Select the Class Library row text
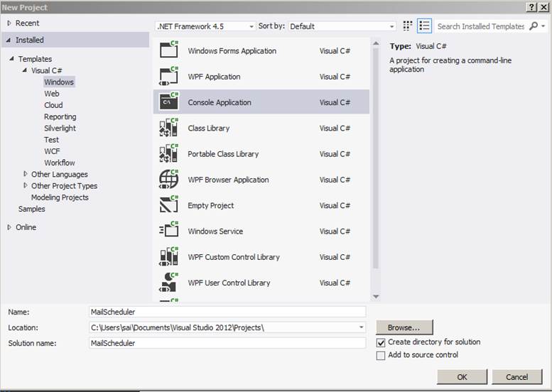Image resolution: width=552 pixels, height=392 pixels. 208,128
